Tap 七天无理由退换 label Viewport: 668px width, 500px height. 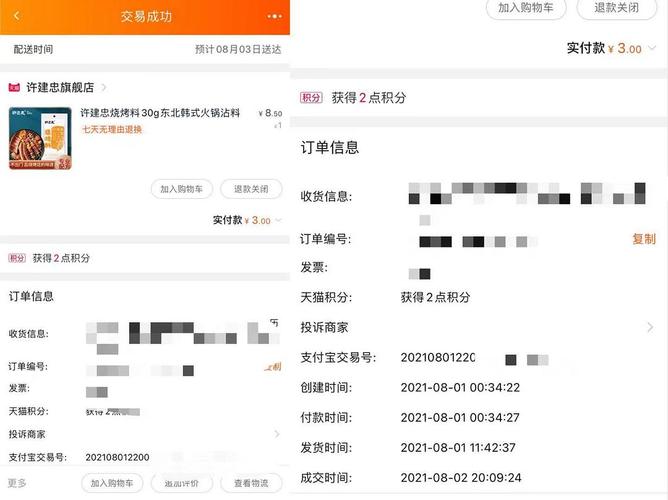[112, 129]
